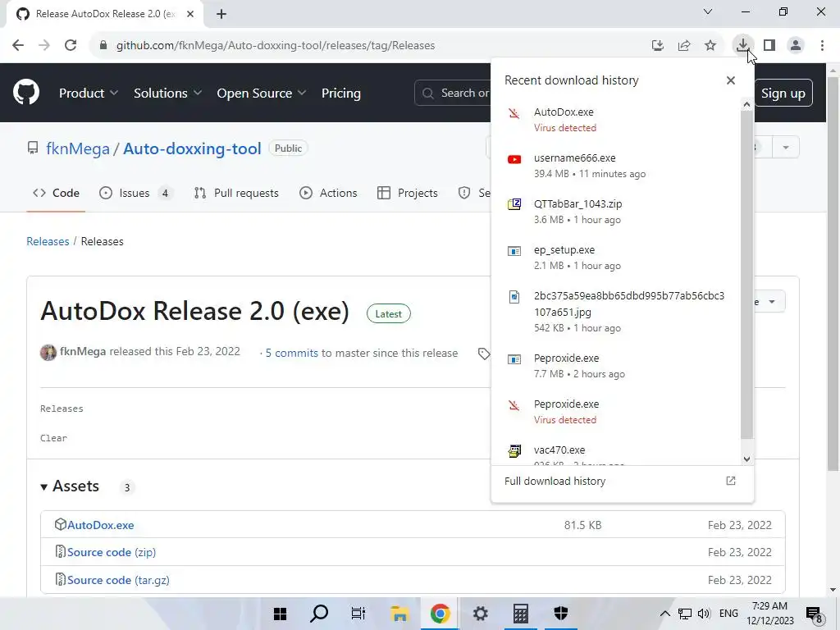Image resolution: width=840 pixels, height=630 pixels.
Task: Open Calculator from taskbar
Action: click(x=520, y=614)
